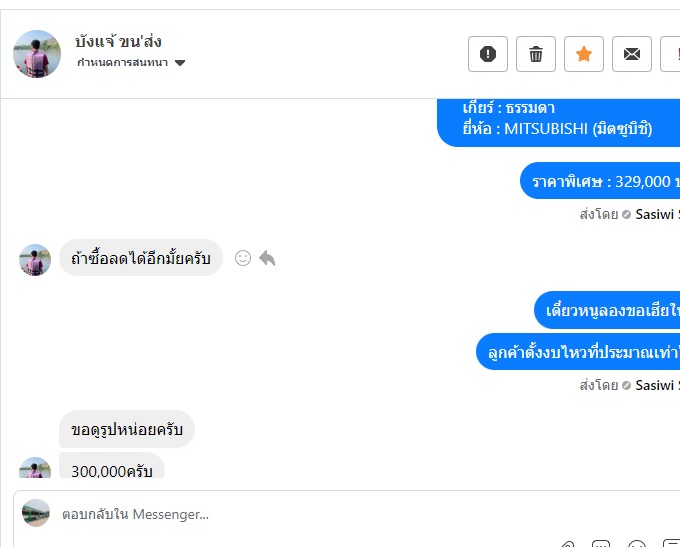Click the spam report exclamation icon
Viewport: 680px width, 547px height.
click(x=488, y=54)
